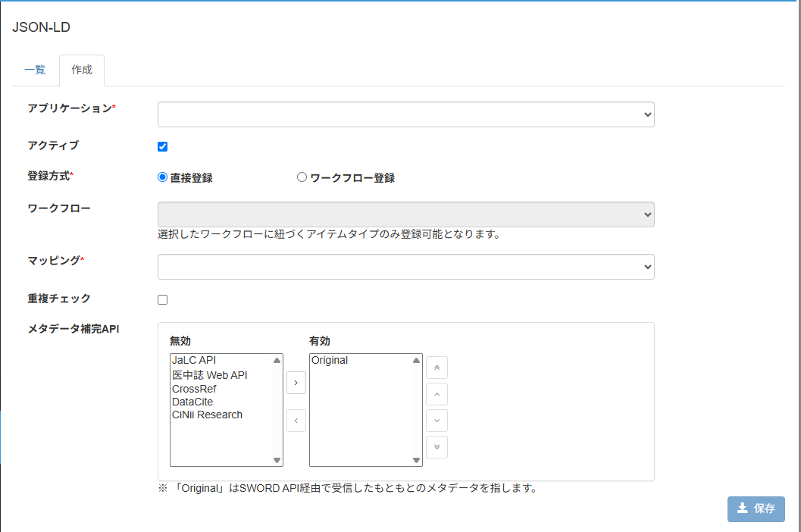Click the download icon on the 保存 button

[743, 509]
